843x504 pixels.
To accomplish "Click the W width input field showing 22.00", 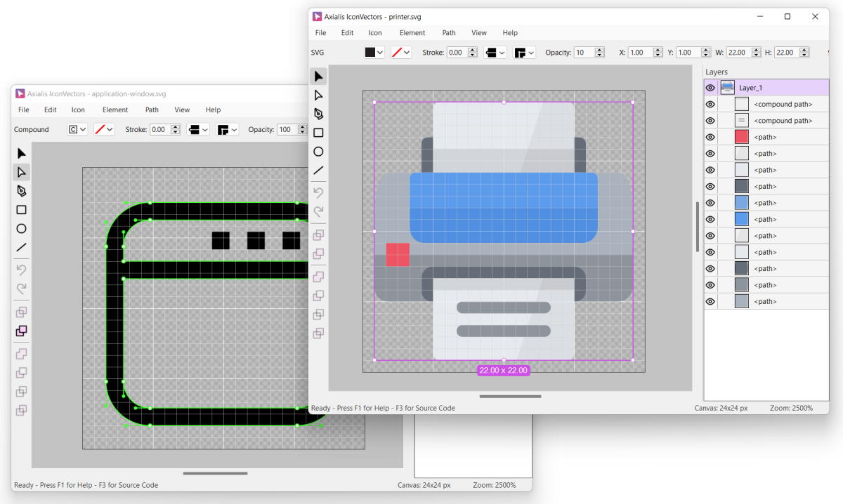I will coord(738,53).
